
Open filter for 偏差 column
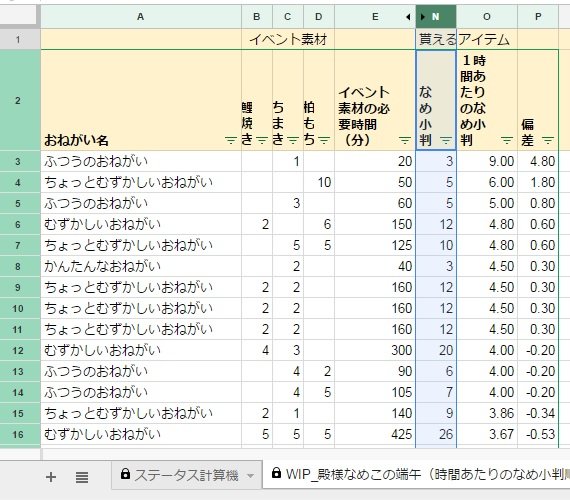click(548, 140)
